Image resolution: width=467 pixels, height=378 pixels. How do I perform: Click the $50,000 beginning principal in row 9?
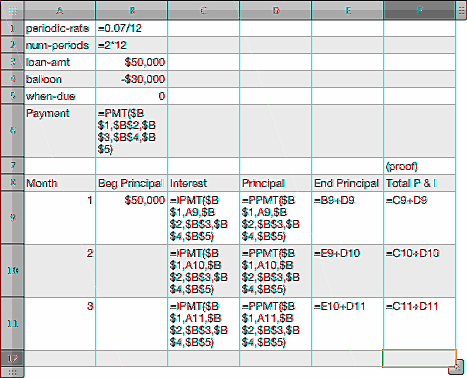132,218
